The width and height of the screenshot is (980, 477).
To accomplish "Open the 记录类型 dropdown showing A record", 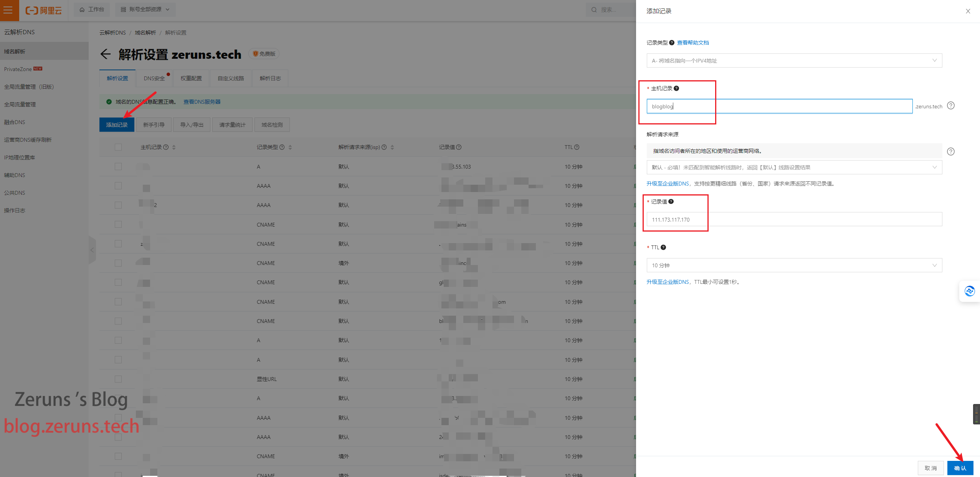I will pos(794,61).
